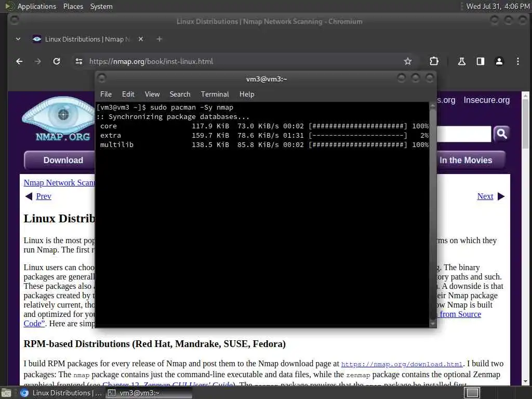
Task: Click the forward navigation arrow
Action: click(x=38, y=61)
